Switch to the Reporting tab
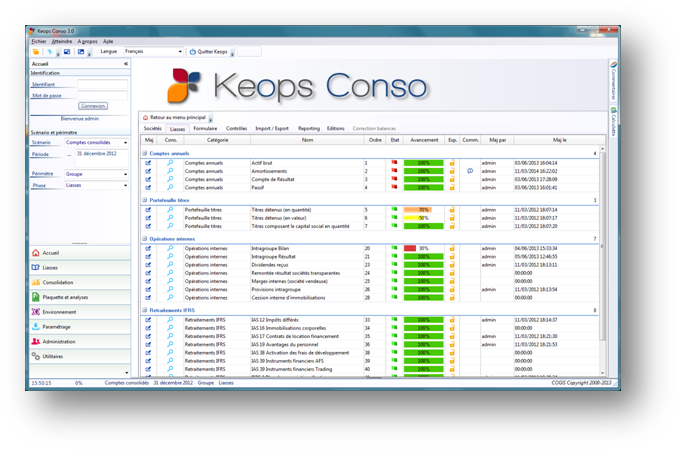 pyautogui.click(x=309, y=129)
